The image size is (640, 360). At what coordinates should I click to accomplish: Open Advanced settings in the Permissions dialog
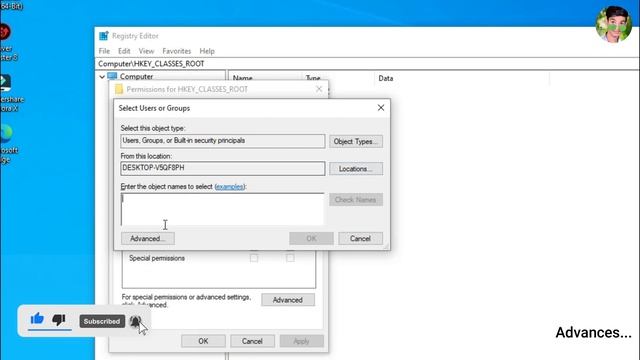click(x=288, y=300)
